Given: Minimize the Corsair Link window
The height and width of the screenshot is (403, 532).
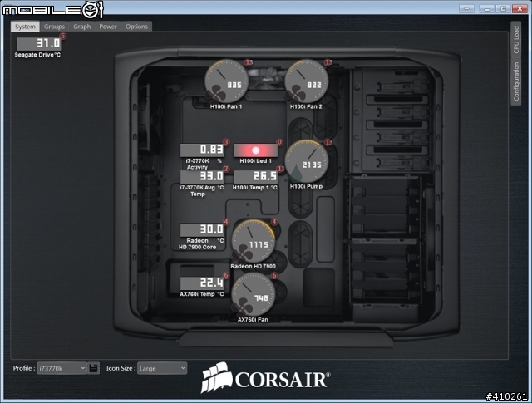Looking at the screenshot, I should [487, 8].
